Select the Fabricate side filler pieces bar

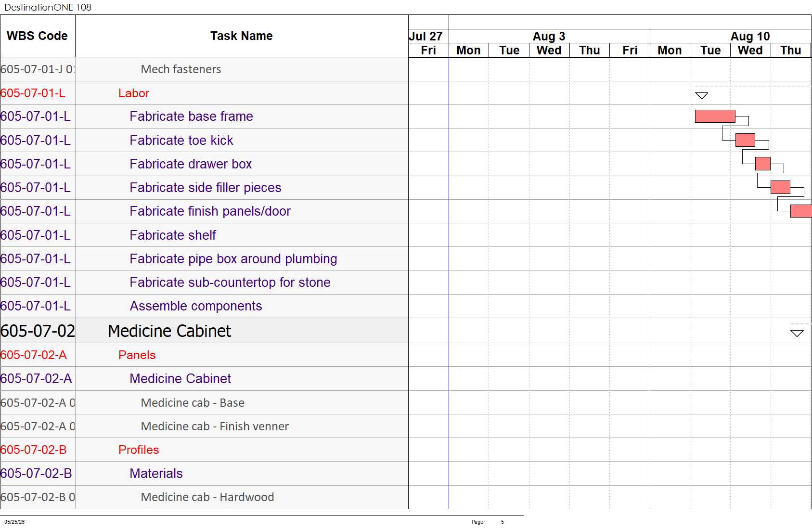[x=780, y=187]
